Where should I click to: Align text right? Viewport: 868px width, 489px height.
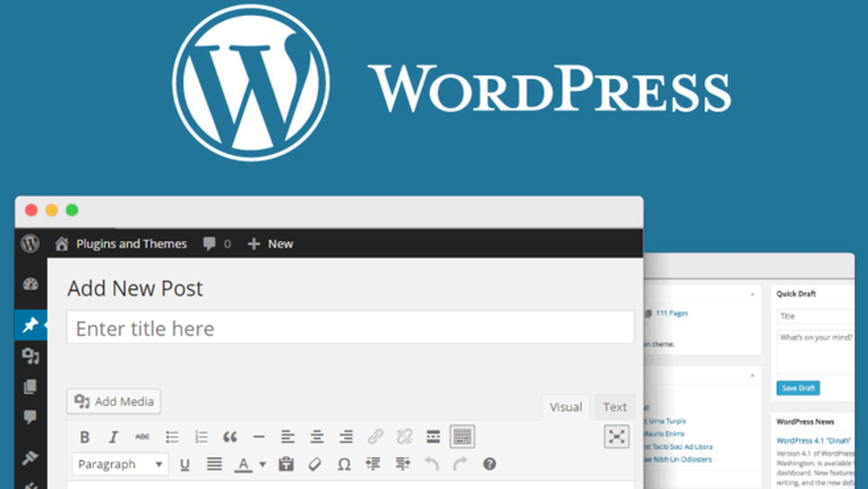tap(346, 437)
